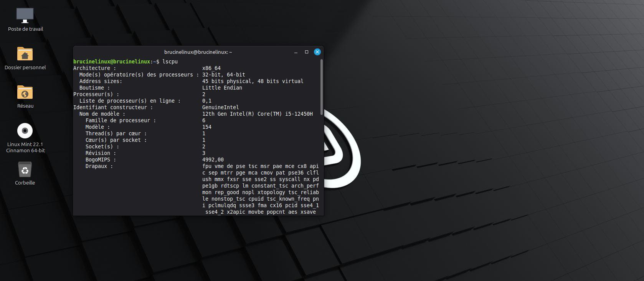644x281 pixels.
Task: Click the 'Cœur(s) par socket :' label
Action: [x=116, y=140]
